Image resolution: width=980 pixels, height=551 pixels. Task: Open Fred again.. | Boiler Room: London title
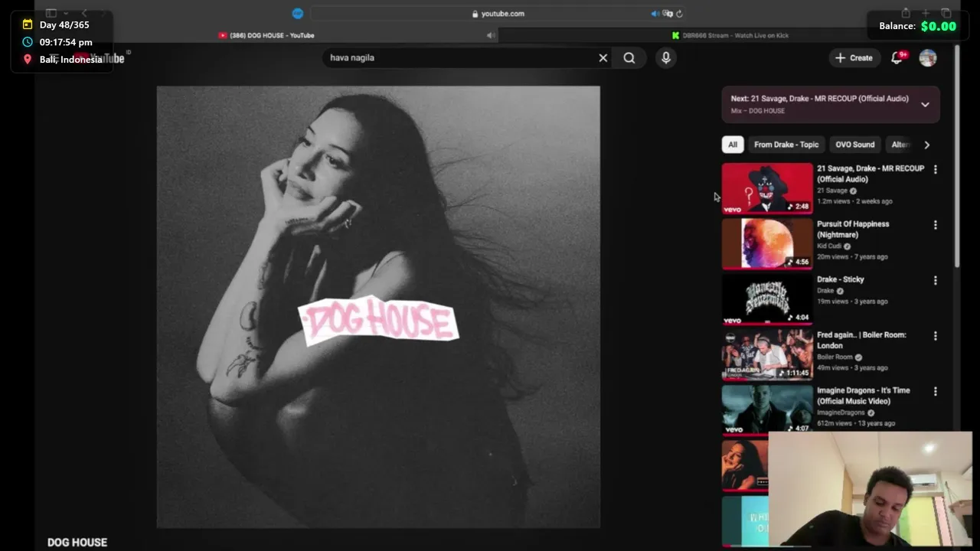(861, 340)
